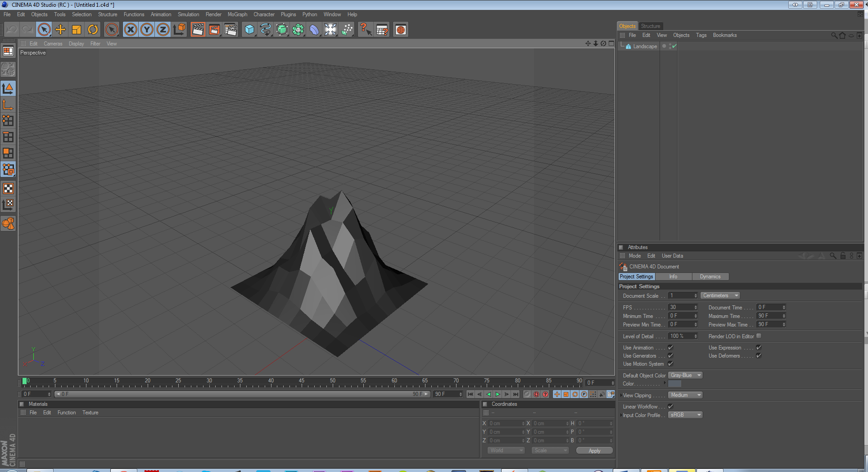Expand the Input Color Profile disclosure arrow
Screen dimensions: 868x472
(621, 415)
